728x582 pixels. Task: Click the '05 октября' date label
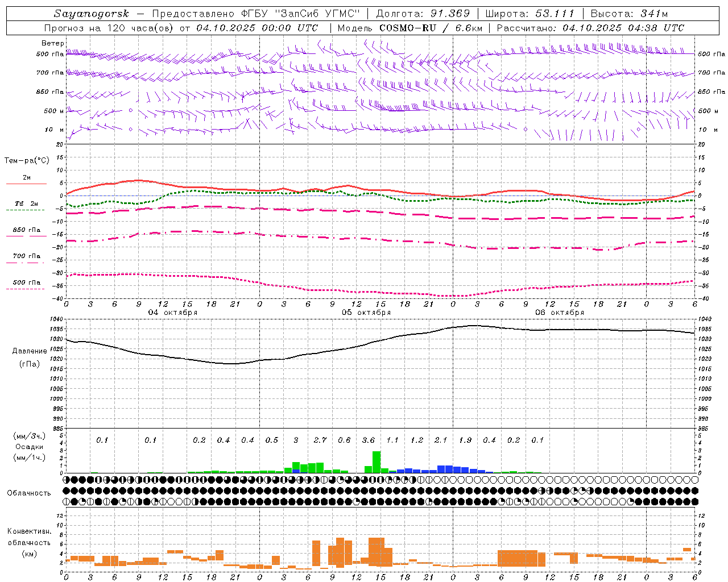click(x=366, y=313)
